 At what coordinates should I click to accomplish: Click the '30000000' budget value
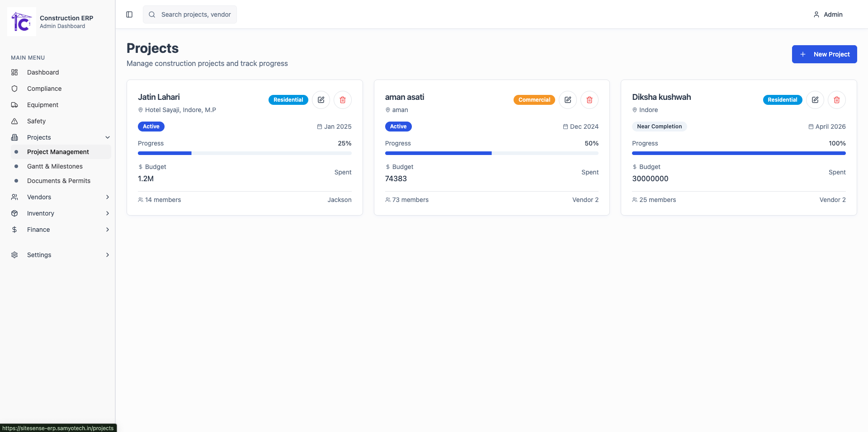click(650, 178)
